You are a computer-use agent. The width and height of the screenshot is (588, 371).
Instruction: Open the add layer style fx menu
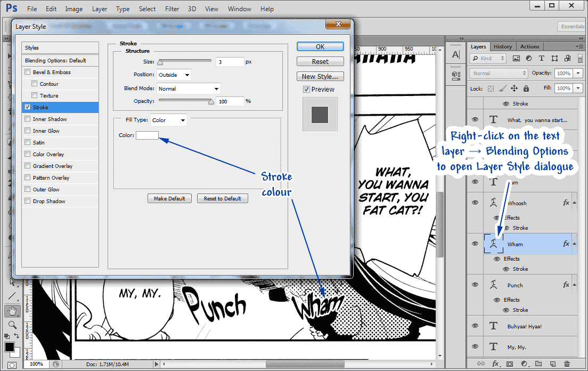click(496, 364)
